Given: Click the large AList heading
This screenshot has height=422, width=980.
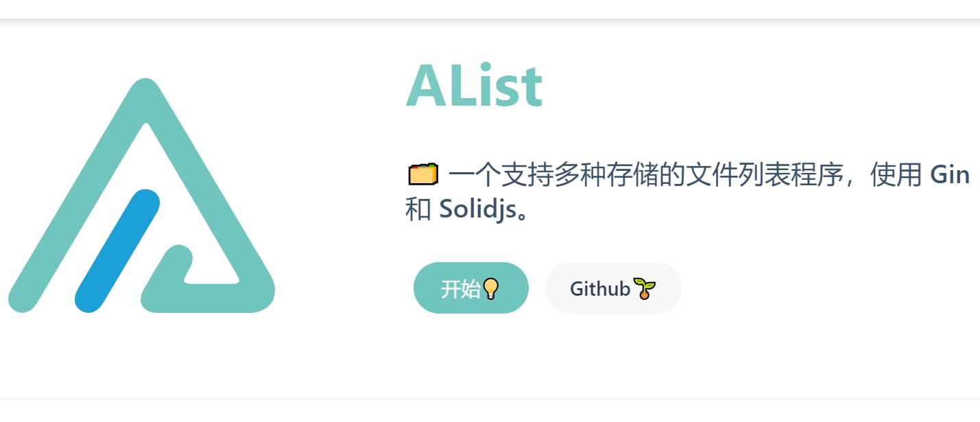Looking at the screenshot, I should pos(475,87).
